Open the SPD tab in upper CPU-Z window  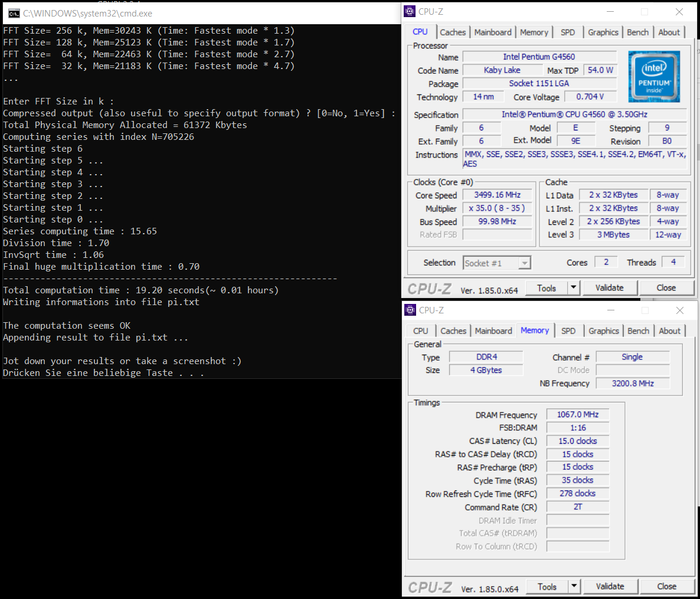click(x=567, y=32)
